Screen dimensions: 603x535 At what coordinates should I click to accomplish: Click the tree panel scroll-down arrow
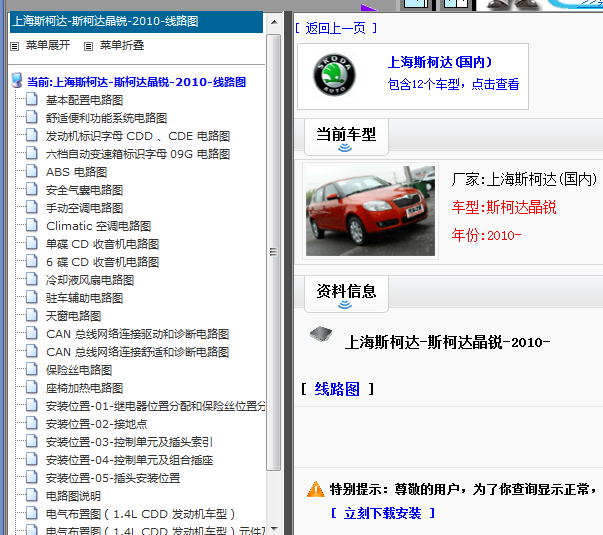tap(274, 529)
